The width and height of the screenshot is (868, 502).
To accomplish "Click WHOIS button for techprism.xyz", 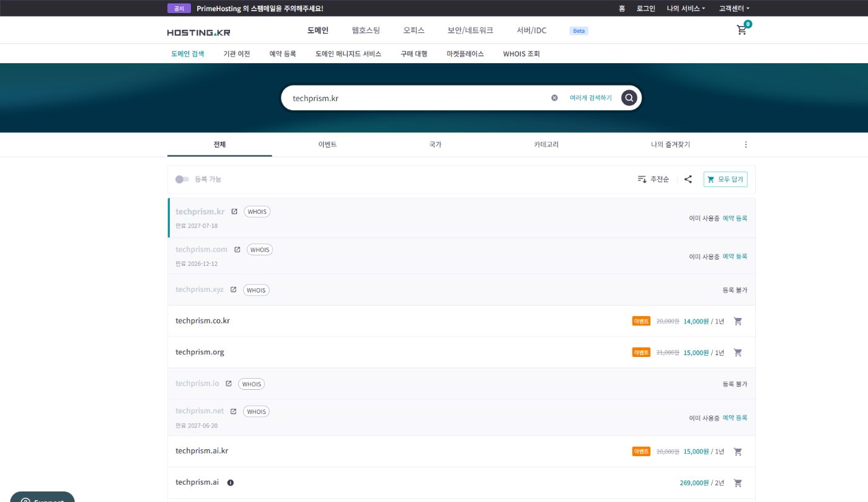I will point(256,290).
